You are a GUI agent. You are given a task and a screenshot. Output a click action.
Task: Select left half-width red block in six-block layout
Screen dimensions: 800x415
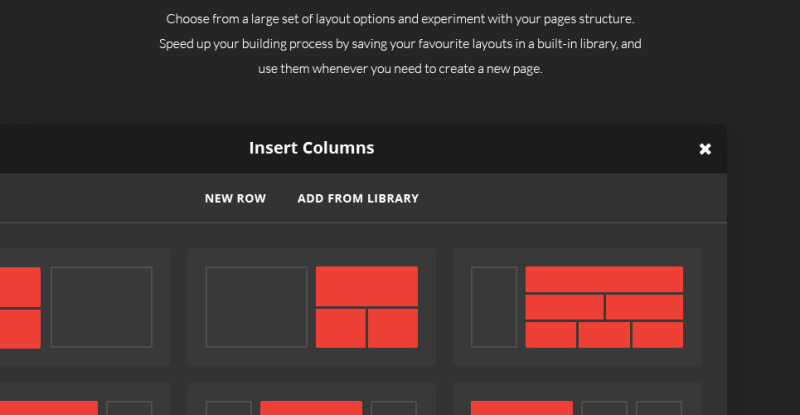pyautogui.click(x=564, y=307)
